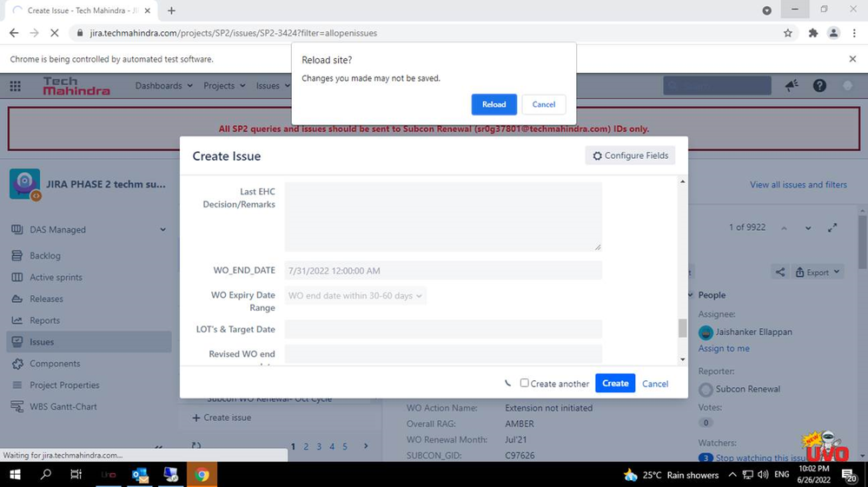This screenshot has height=487, width=868.
Task: Click Last EHC Decision/Remarks text area
Action: pos(443,217)
